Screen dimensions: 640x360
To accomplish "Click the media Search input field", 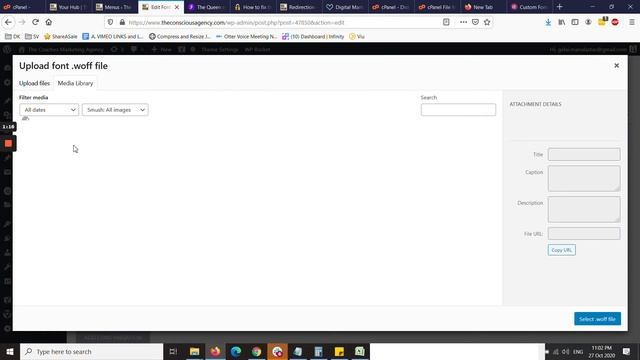I will click(x=458, y=110).
